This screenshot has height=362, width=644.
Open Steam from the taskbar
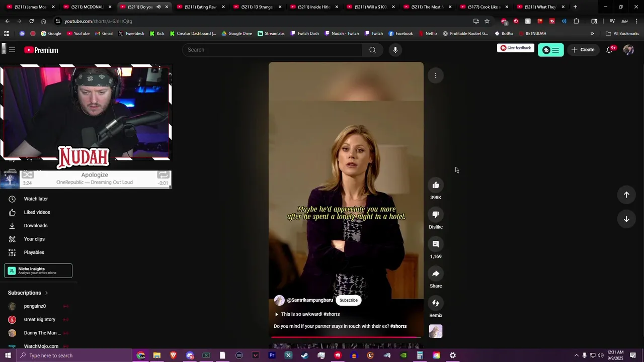[x=304, y=355]
